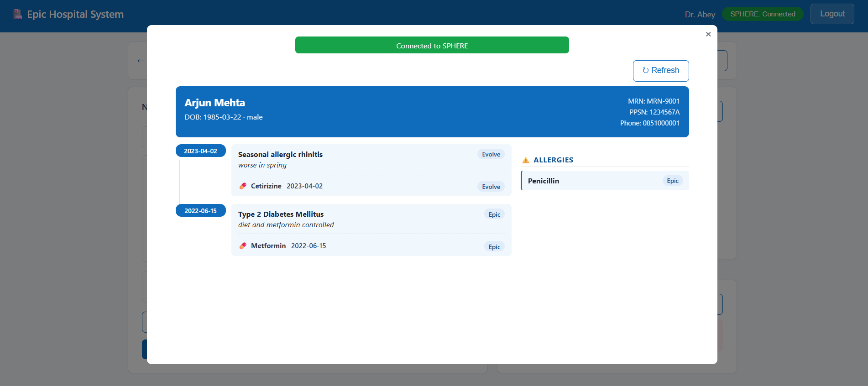Click the DOB 1985-03-22 line
This screenshot has width=868, height=386.
pyautogui.click(x=224, y=117)
